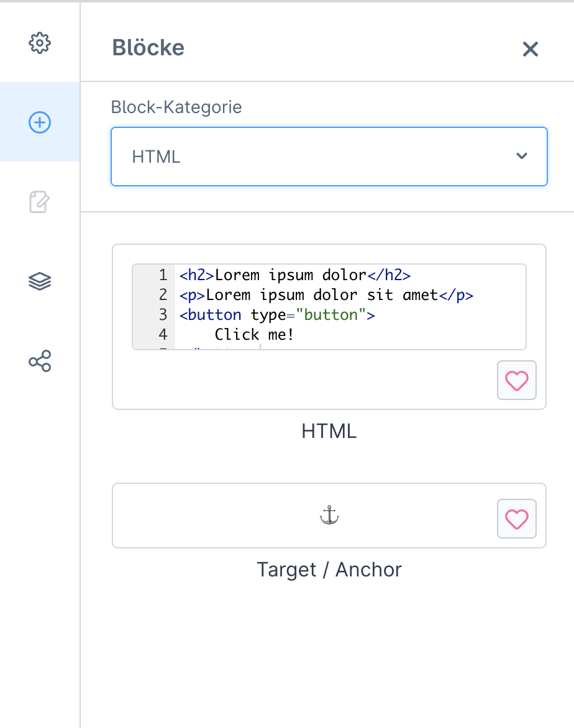The height and width of the screenshot is (728, 574).
Task: Open the settings gear in the sidebar
Action: [x=40, y=43]
